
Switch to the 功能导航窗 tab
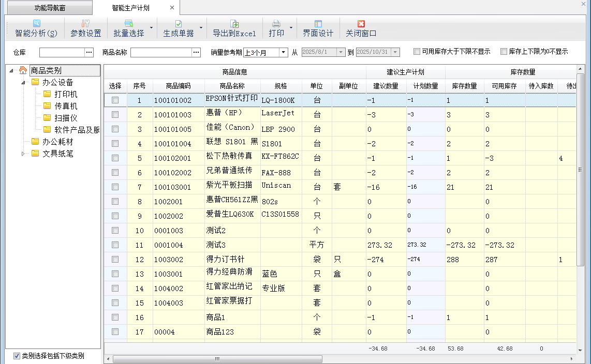(x=50, y=8)
